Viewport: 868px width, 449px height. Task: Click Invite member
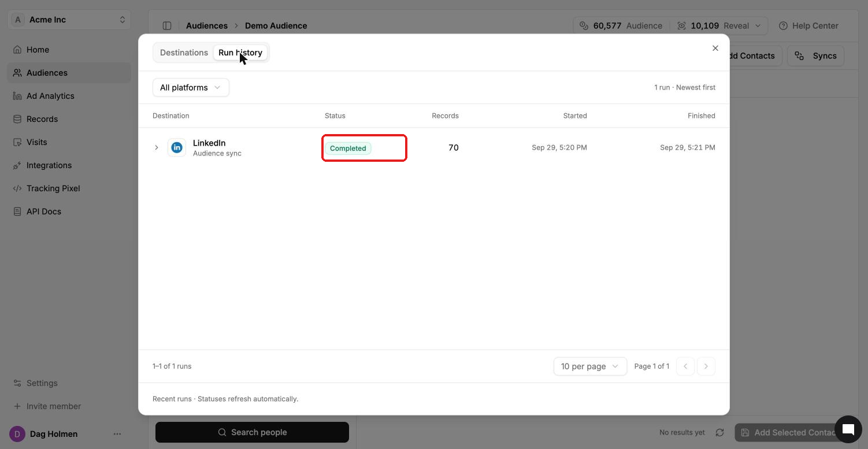coord(69,406)
